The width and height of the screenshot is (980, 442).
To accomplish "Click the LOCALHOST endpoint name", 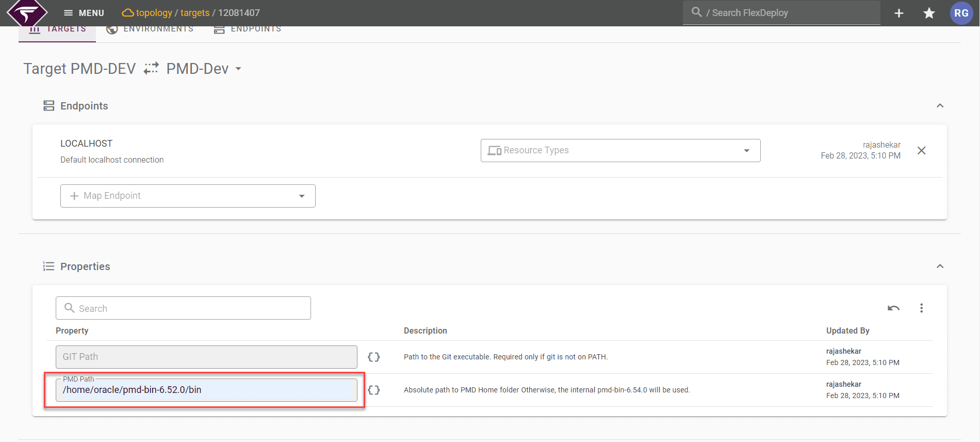I will [86, 144].
